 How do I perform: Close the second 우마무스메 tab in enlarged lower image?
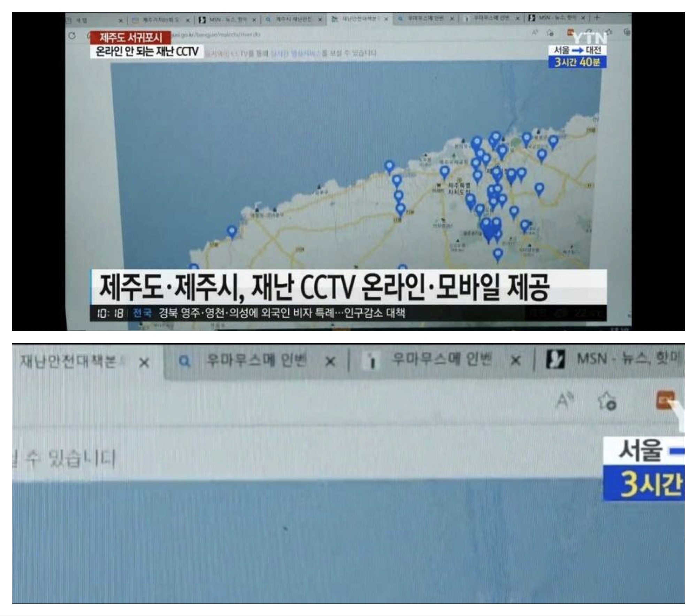coord(515,361)
